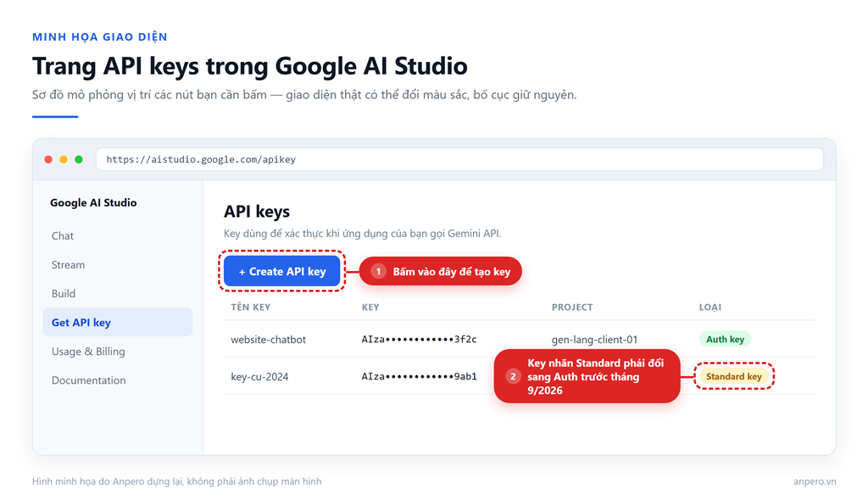The image size is (868, 504).
Task: Select Build in the sidebar
Action: (x=64, y=293)
